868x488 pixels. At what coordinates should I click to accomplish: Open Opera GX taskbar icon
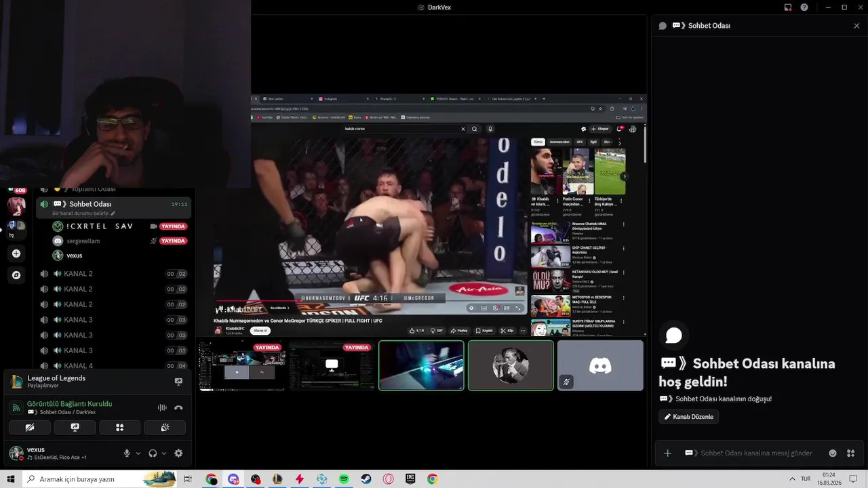[389, 479]
